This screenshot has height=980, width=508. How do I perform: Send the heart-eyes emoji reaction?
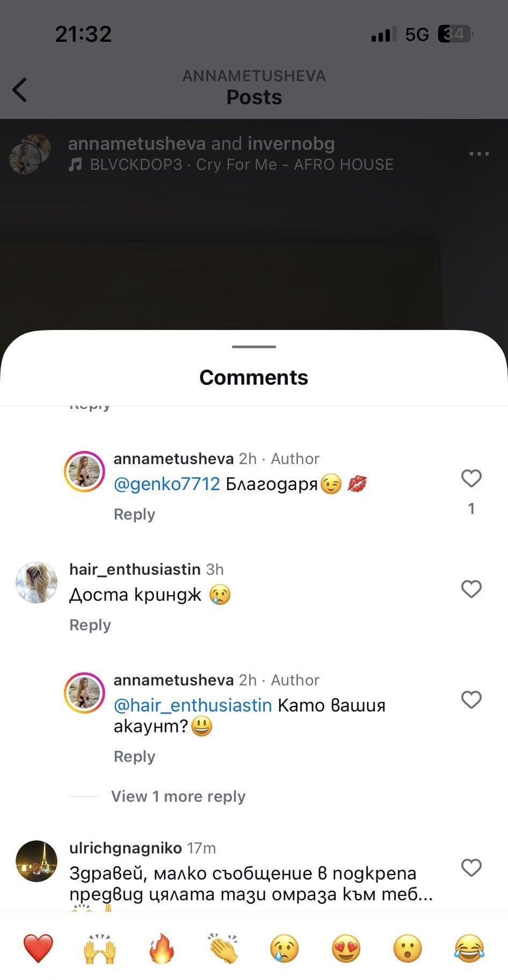point(346,948)
